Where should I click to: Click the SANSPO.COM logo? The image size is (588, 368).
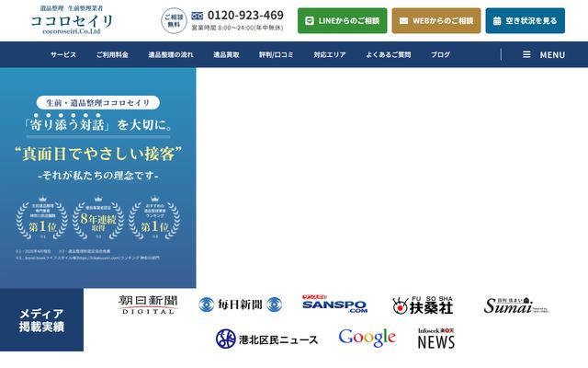click(334, 304)
